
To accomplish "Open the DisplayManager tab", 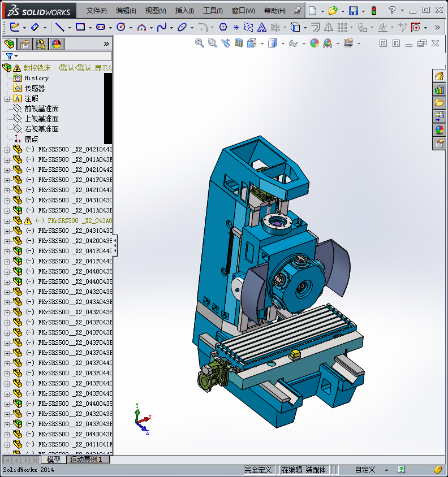I will [57, 44].
